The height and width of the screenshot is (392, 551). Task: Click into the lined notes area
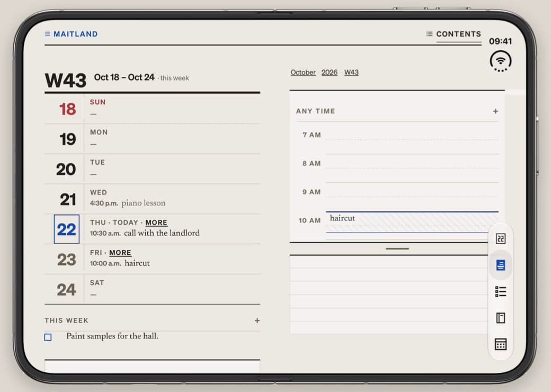pyautogui.click(x=389, y=295)
